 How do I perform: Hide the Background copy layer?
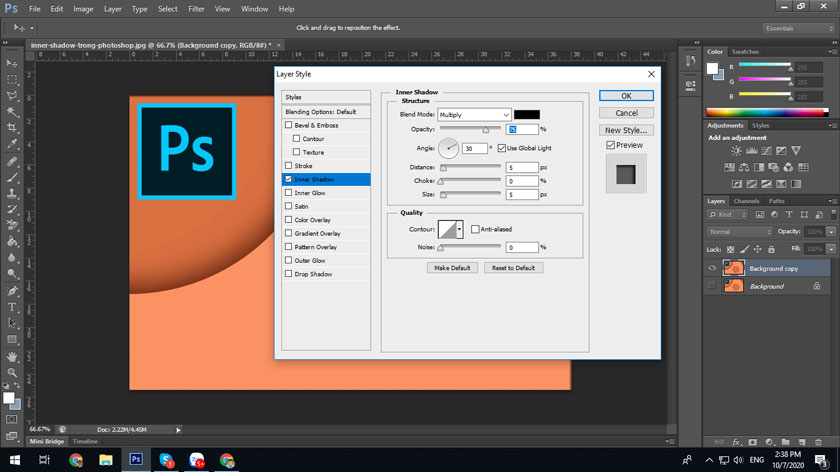point(712,268)
